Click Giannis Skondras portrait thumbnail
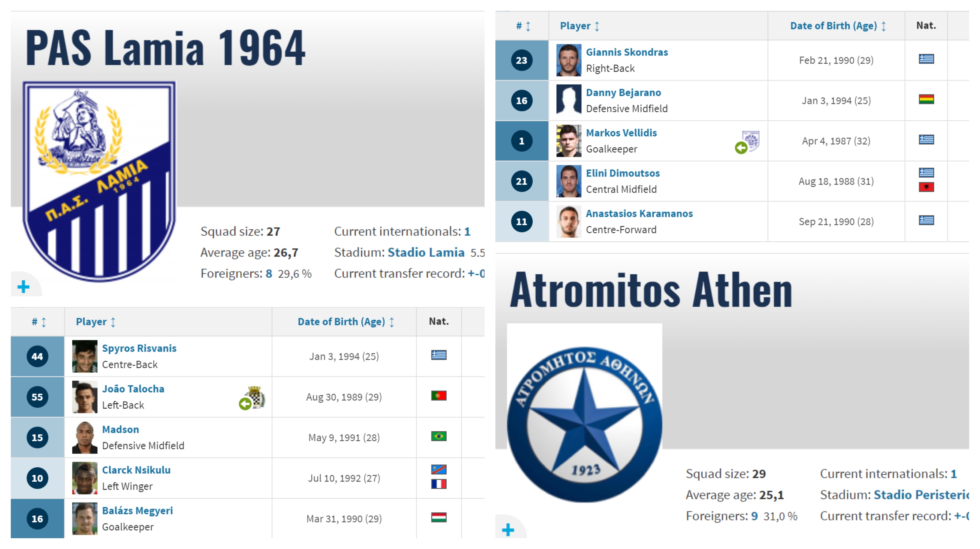The image size is (980, 549). click(x=569, y=60)
